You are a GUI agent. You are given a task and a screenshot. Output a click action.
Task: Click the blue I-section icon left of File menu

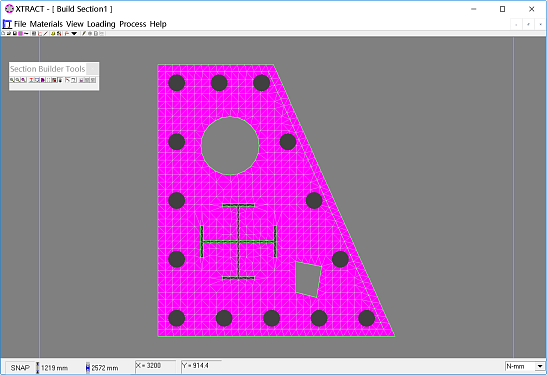click(x=7, y=24)
